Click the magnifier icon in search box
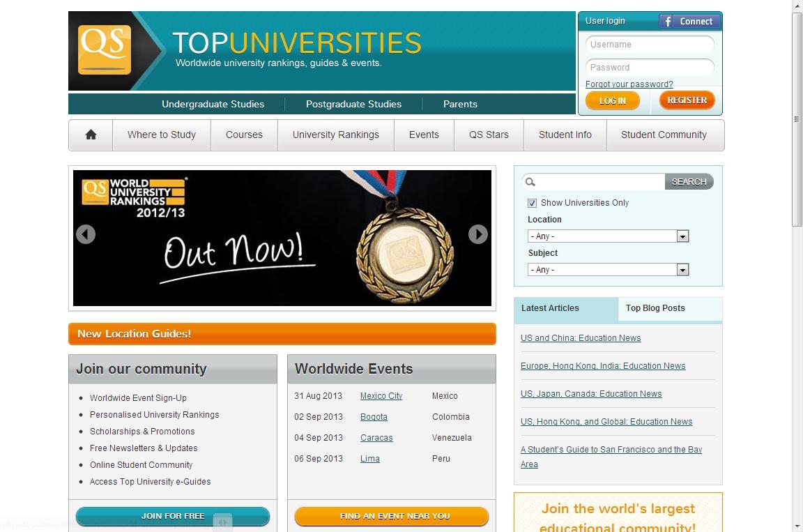The height and width of the screenshot is (532, 803). [530, 182]
